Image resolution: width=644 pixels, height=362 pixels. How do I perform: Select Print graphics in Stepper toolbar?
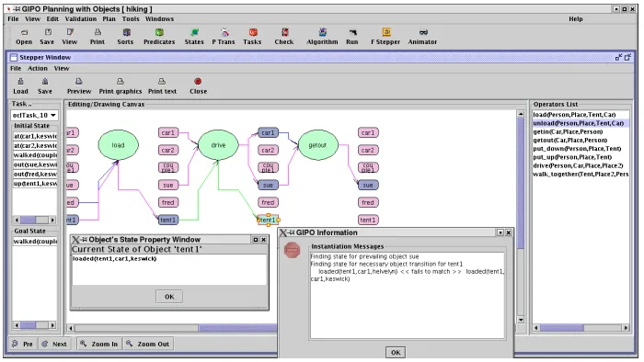point(120,86)
